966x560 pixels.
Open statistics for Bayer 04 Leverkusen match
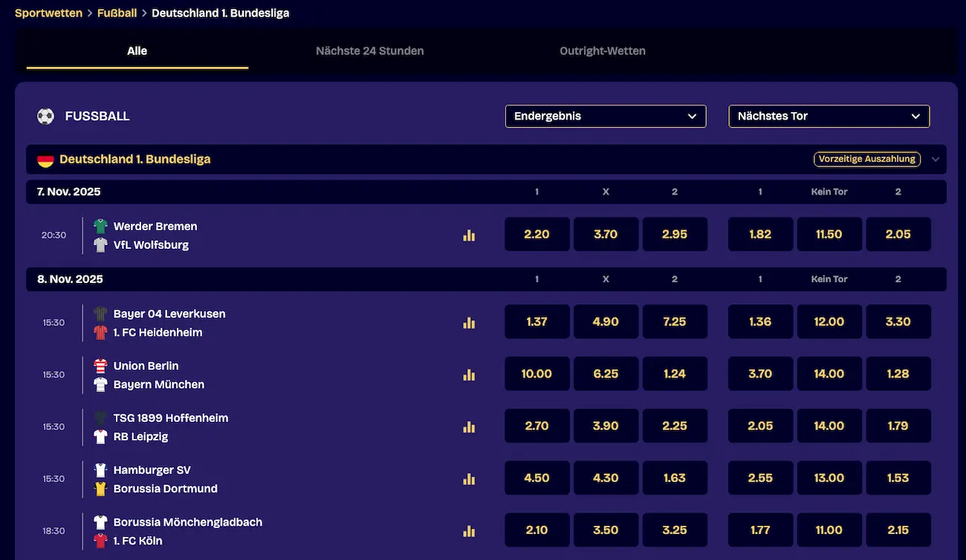(469, 323)
